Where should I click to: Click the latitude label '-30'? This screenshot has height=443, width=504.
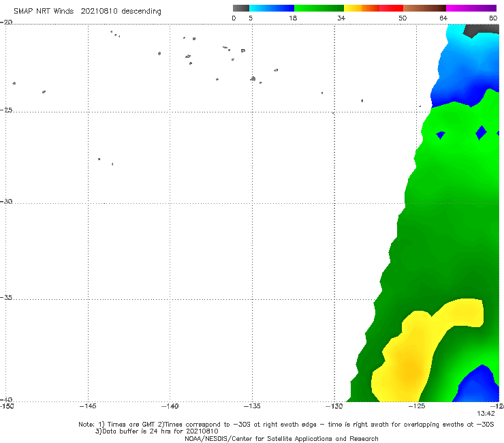tap(6, 201)
